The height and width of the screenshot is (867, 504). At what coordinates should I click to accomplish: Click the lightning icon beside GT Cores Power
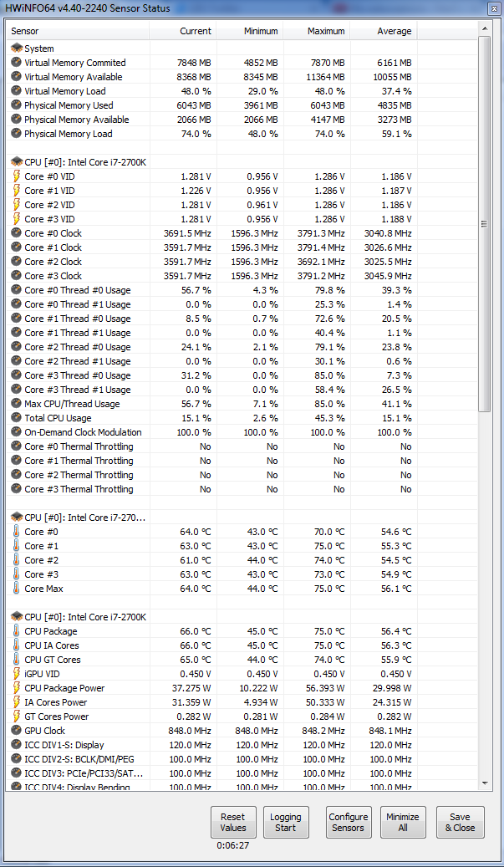16,717
